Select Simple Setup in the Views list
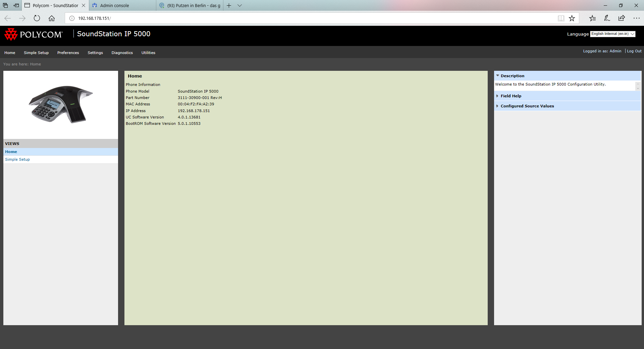 (61, 159)
